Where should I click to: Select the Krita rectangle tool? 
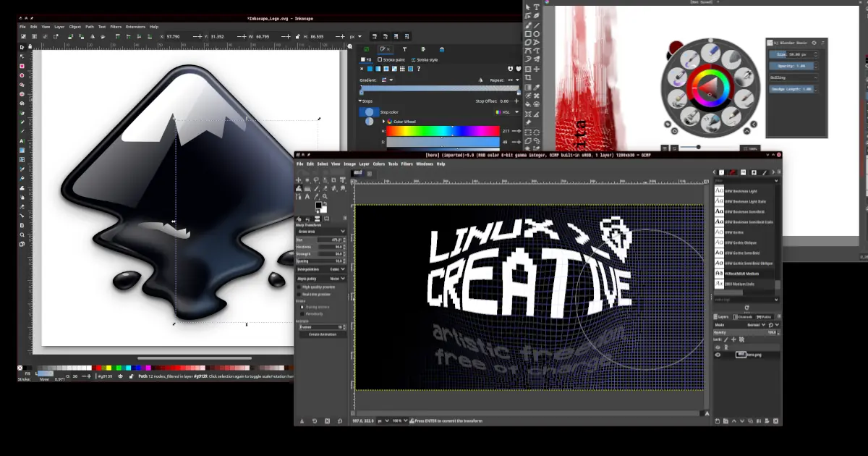(x=528, y=33)
